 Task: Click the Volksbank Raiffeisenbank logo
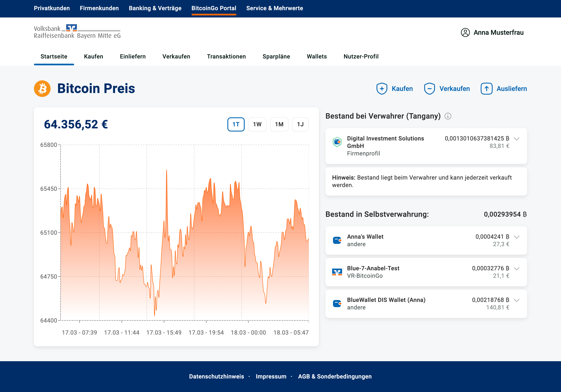tap(77, 32)
